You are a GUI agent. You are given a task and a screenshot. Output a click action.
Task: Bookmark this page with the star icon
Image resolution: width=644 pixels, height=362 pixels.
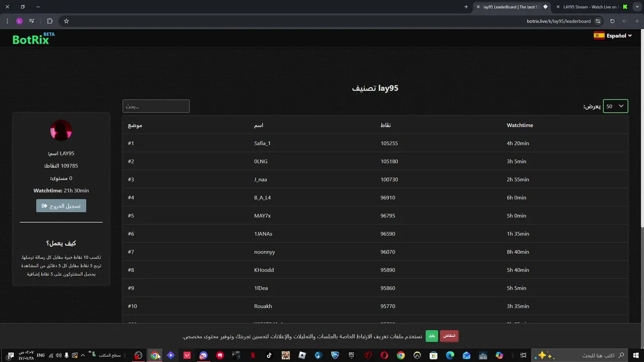coord(66,21)
